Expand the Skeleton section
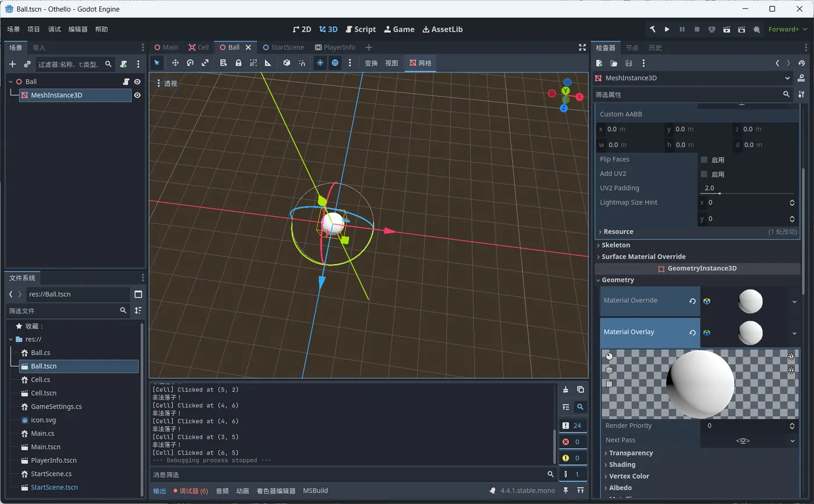 [616, 245]
